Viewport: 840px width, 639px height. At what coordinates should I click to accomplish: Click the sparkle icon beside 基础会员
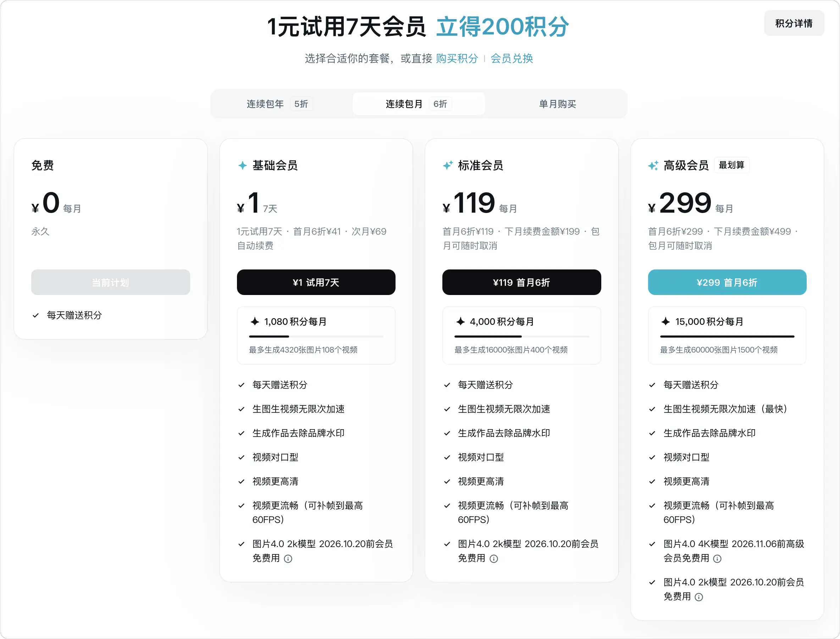coord(242,165)
